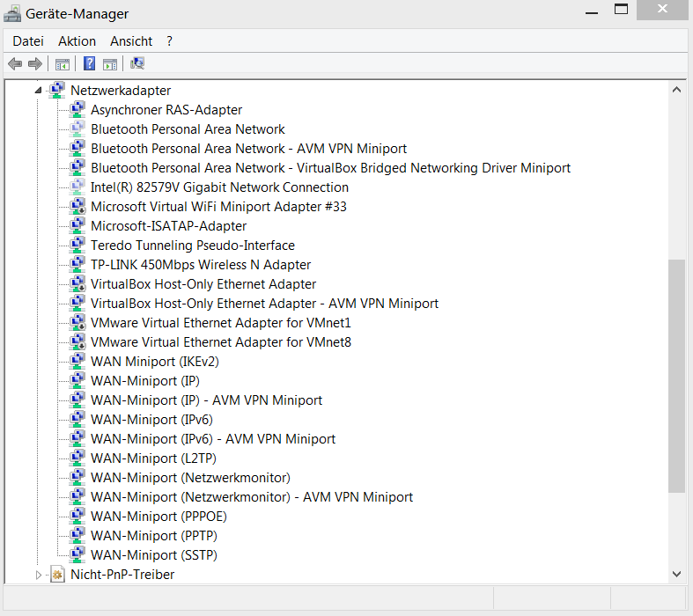Select VirtualBox Host-Only Ethernet Adapter - AVM VPN Miniport

tap(264, 304)
